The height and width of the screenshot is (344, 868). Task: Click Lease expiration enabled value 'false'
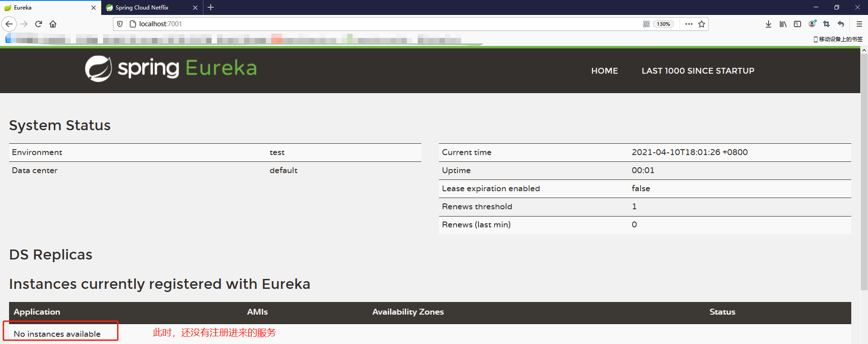point(641,188)
